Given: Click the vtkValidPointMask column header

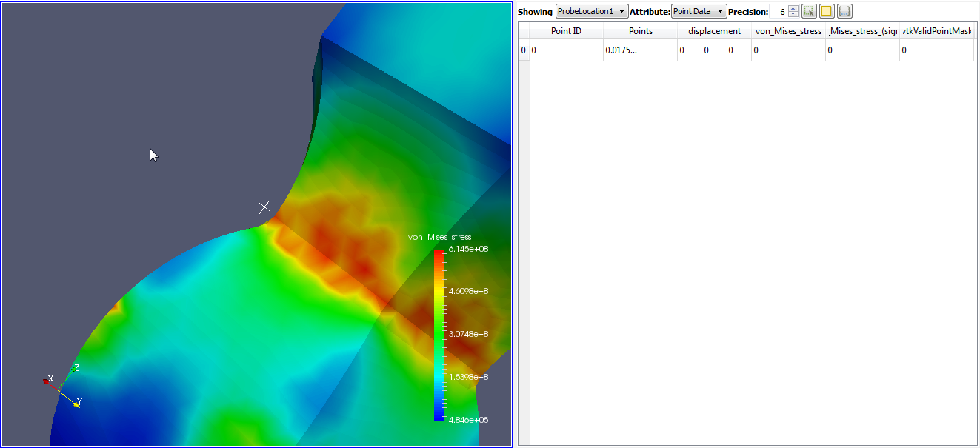Looking at the screenshot, I should click(x=936, y=31).
